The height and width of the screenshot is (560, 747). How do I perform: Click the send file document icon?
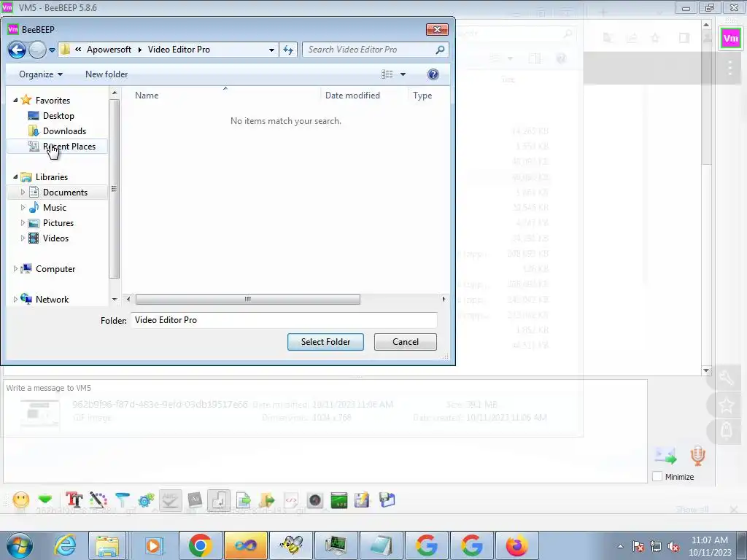point(244,500)
